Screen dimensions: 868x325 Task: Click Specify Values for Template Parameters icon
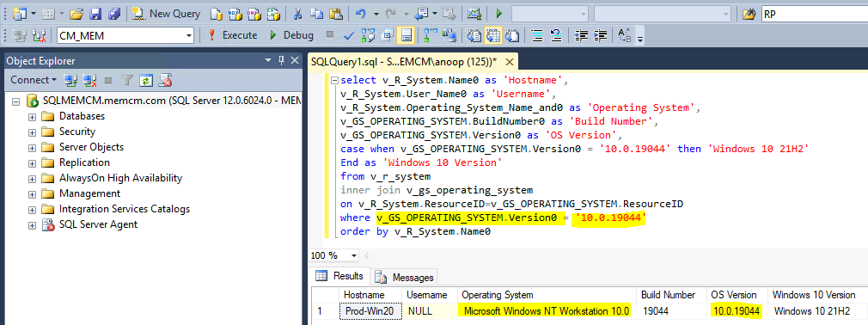pyautogui.click(x=625, y=35)
